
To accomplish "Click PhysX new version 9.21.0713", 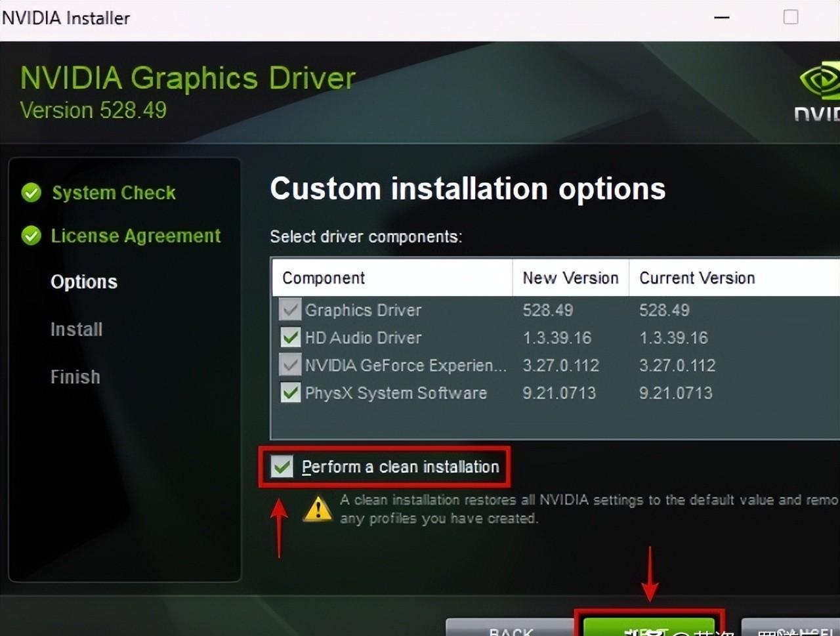I will 559,392.
